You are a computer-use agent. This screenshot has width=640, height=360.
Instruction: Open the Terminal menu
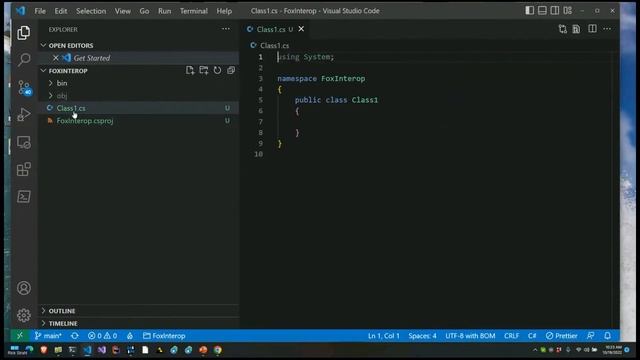[x=193, y=11]
